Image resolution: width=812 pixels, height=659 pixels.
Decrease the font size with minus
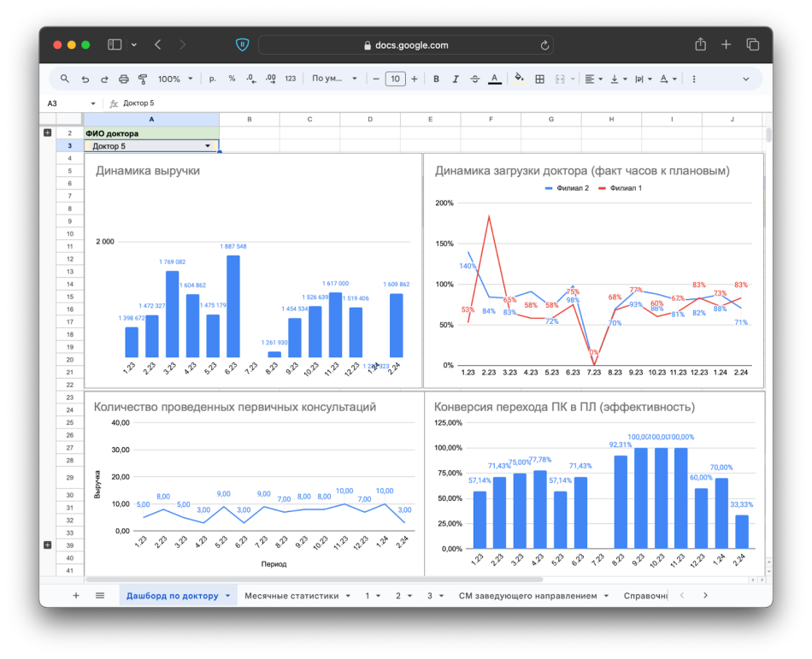click(376, 79)
